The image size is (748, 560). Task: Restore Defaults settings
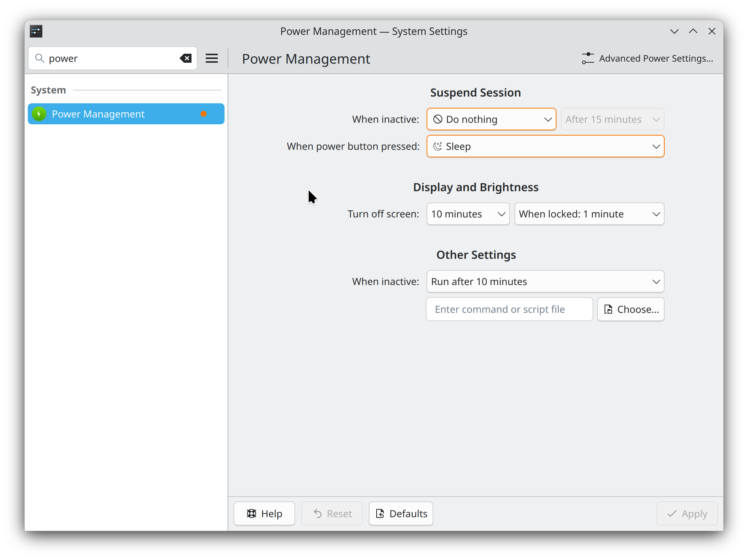(x=401, y=513)
